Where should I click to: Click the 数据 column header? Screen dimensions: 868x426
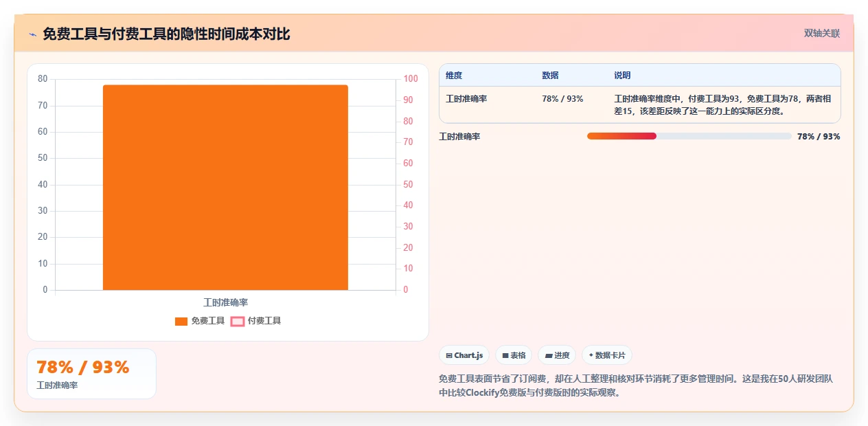(x=550, y=76)
